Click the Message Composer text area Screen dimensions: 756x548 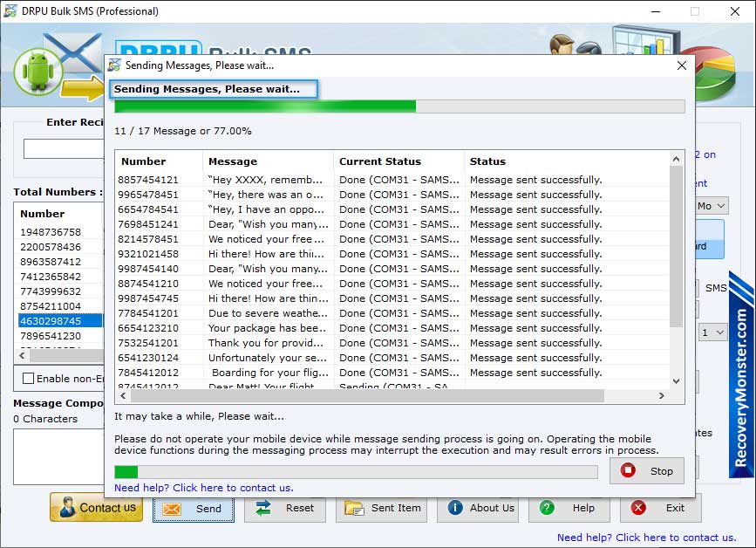(x=58, y=456)
